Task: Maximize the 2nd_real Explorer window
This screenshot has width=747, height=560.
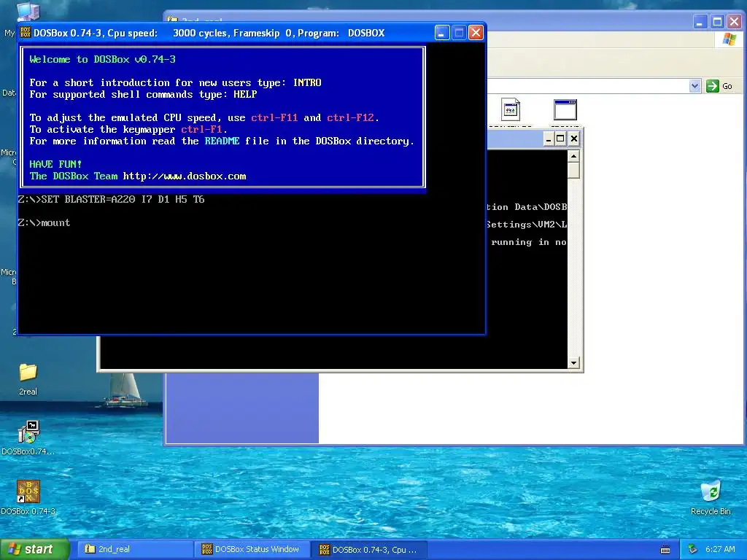Action: pyautogui.click(x=717, y=22)
